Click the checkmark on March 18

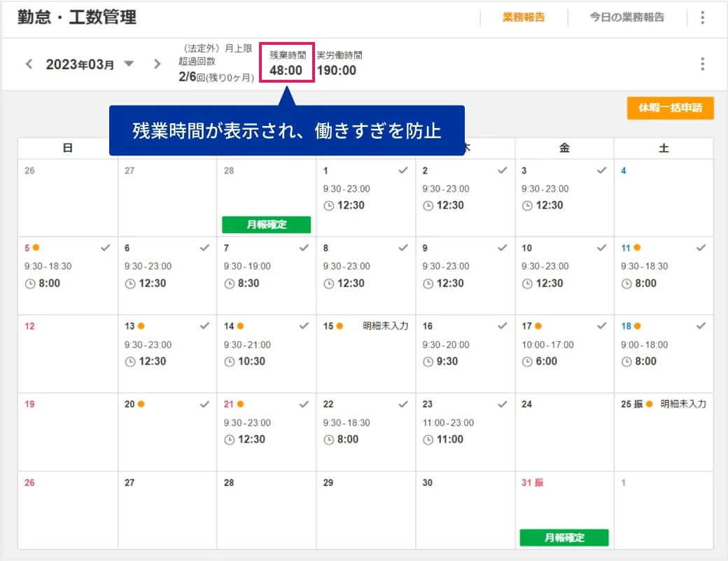coord(701,326)
